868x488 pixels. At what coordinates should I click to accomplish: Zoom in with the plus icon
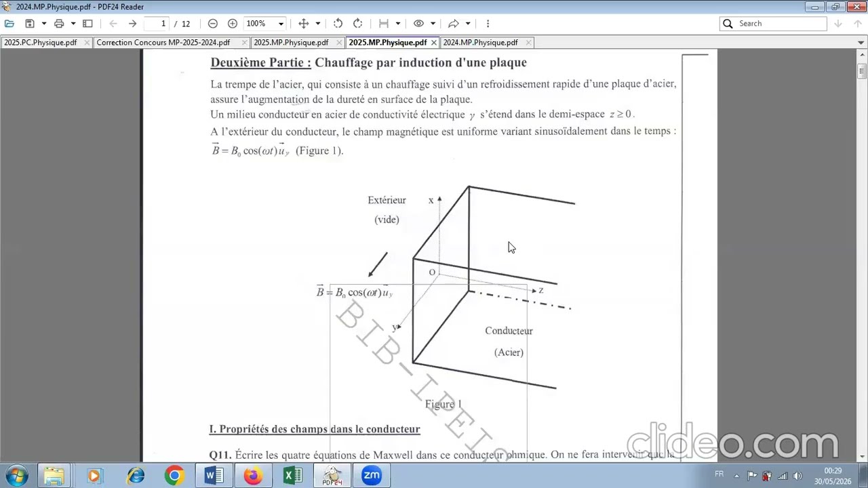[x=233, y=24]
